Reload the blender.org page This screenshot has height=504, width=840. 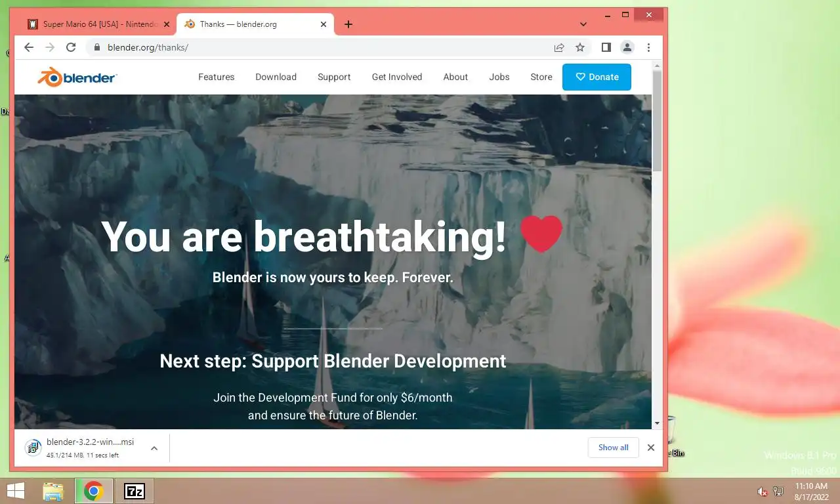pyautogui.click(x=71, y=47)
